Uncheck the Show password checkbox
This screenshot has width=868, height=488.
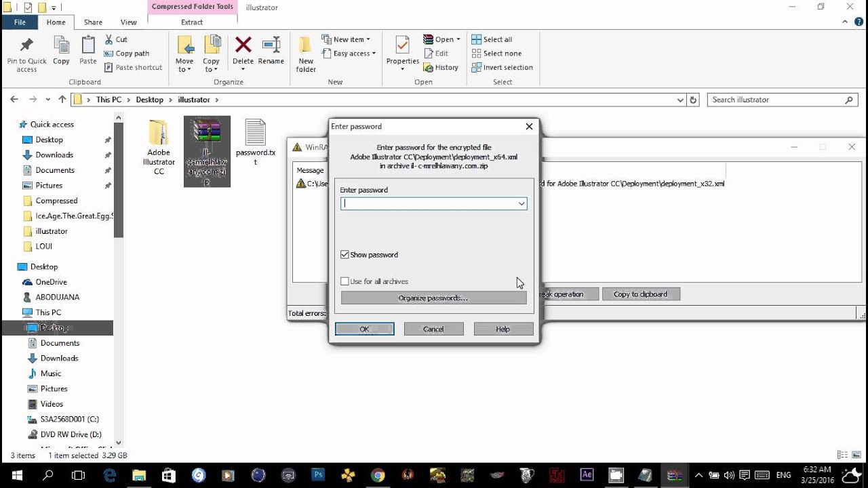345,255
